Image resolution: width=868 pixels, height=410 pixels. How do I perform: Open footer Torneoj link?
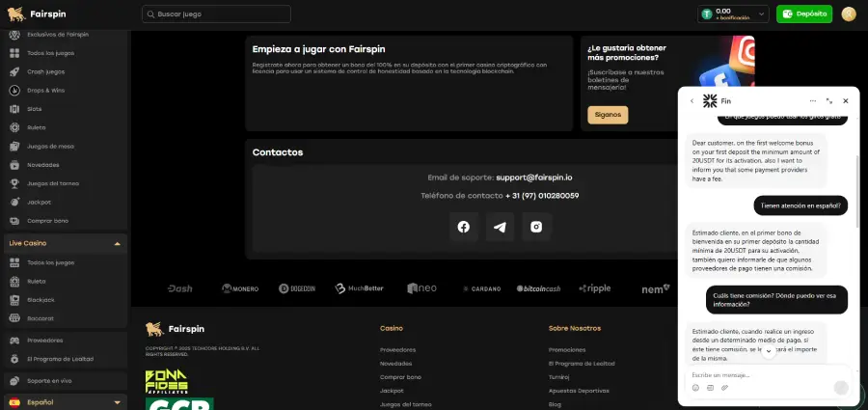(558, 377)
